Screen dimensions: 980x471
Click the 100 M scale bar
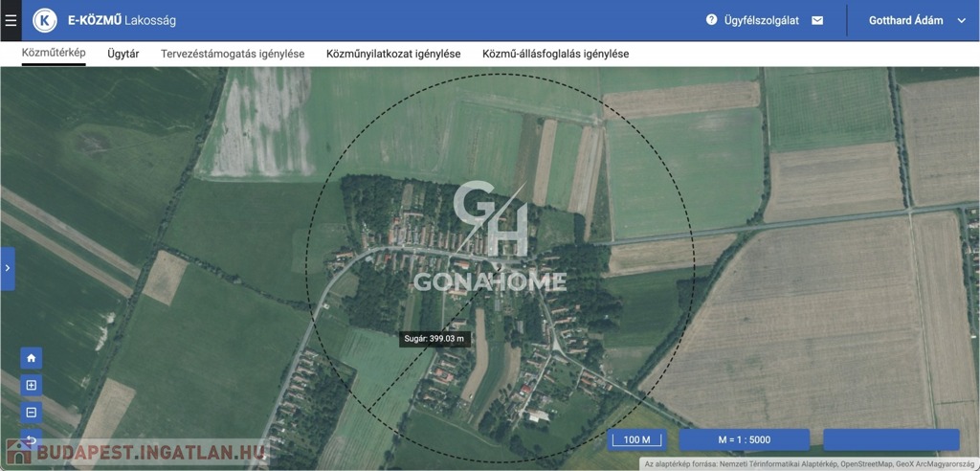[x=637, y=439]
